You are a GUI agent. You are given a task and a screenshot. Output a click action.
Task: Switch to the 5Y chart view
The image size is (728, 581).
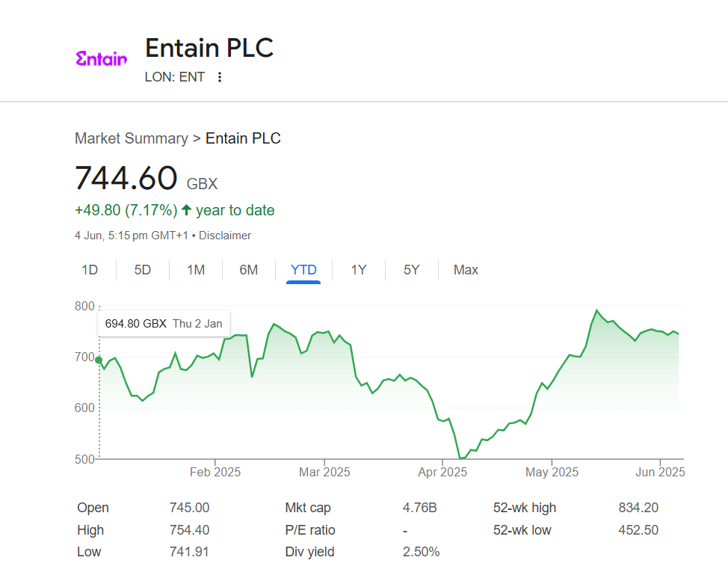412,270
